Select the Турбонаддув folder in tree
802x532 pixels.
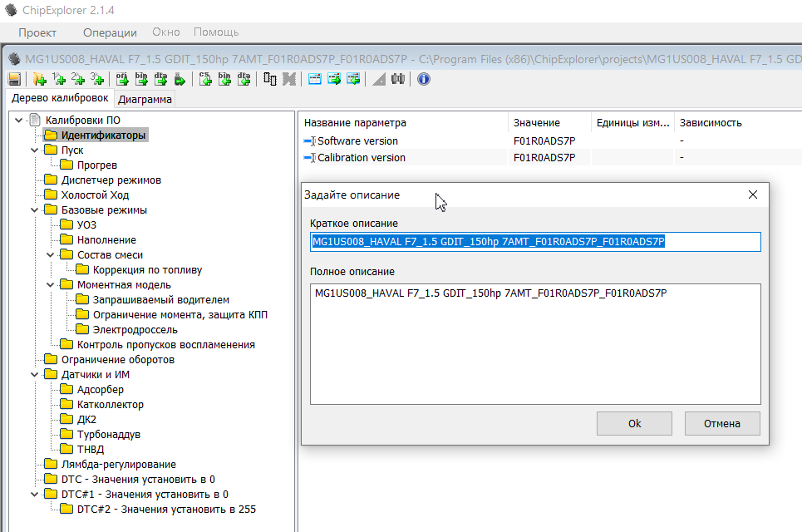[x=108, y=435]
